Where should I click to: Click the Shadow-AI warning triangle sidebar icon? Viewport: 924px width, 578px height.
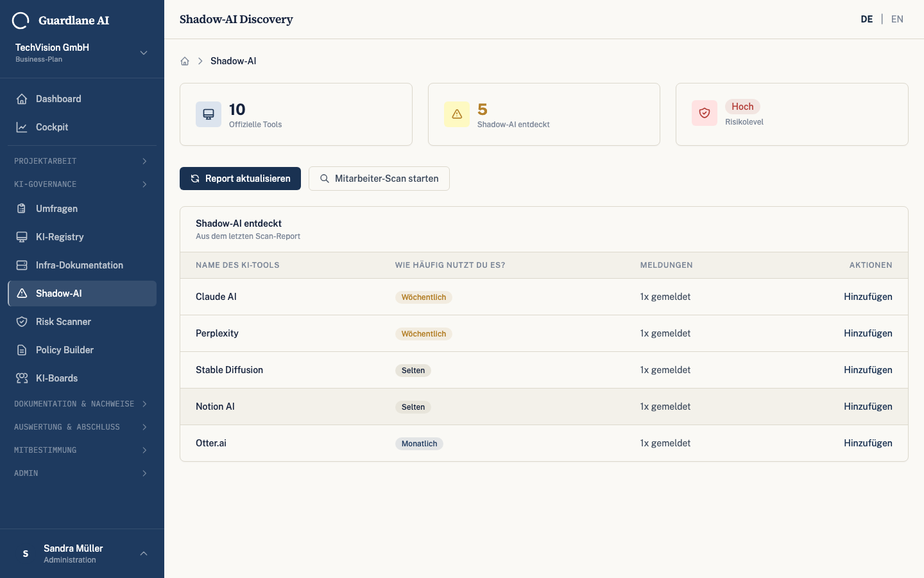22,293
